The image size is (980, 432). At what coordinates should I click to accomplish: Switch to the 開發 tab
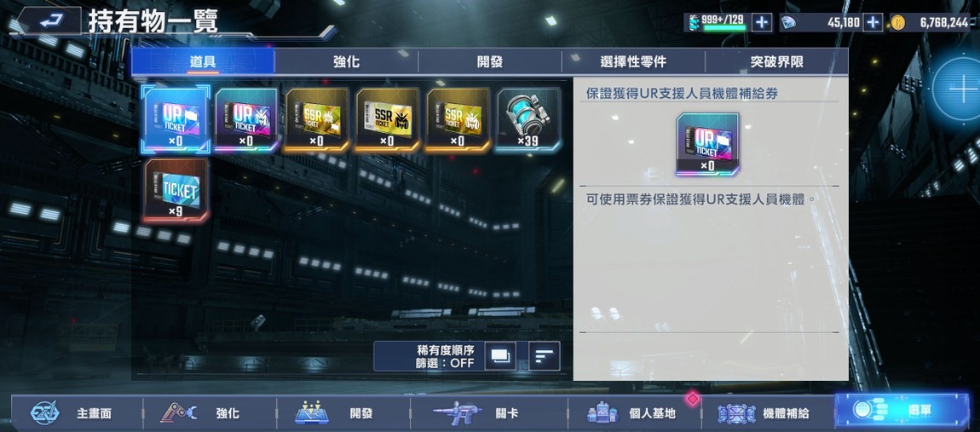coord(490,62)
